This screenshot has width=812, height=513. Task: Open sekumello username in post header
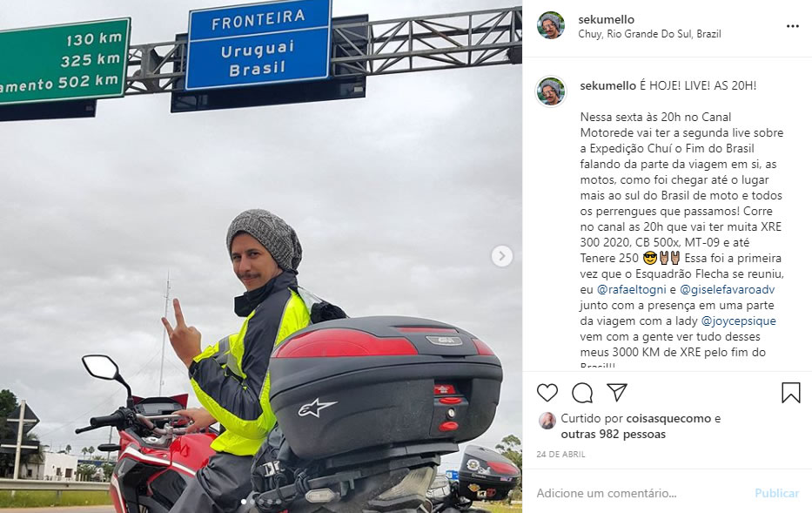606,19
